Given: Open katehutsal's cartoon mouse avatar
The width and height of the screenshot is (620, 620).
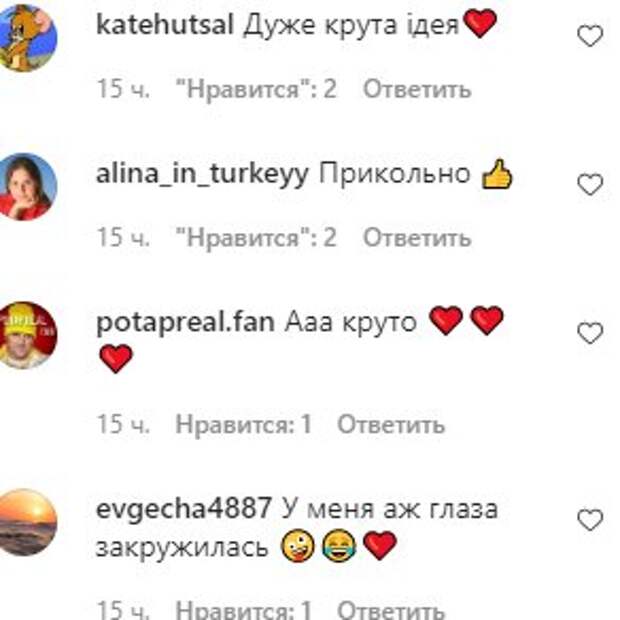Looking at the screenshot, I should [x=26, y=38].
